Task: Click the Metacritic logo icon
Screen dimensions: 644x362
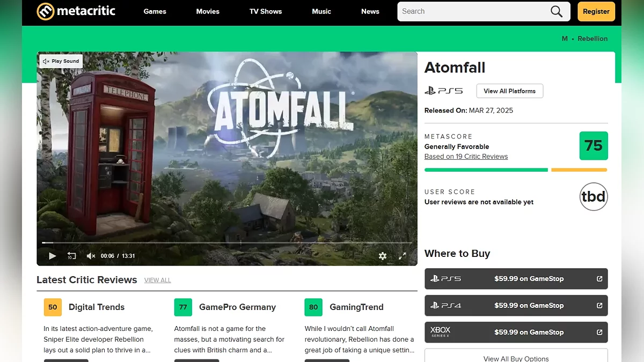Action: point(46,11)
